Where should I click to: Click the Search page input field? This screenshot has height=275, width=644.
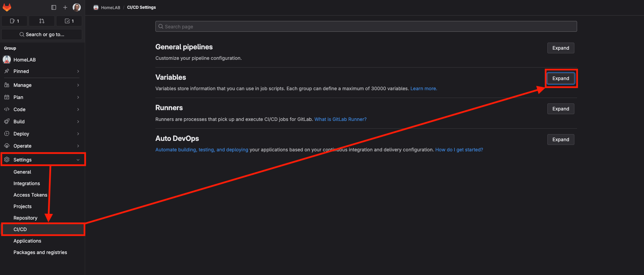366,26
